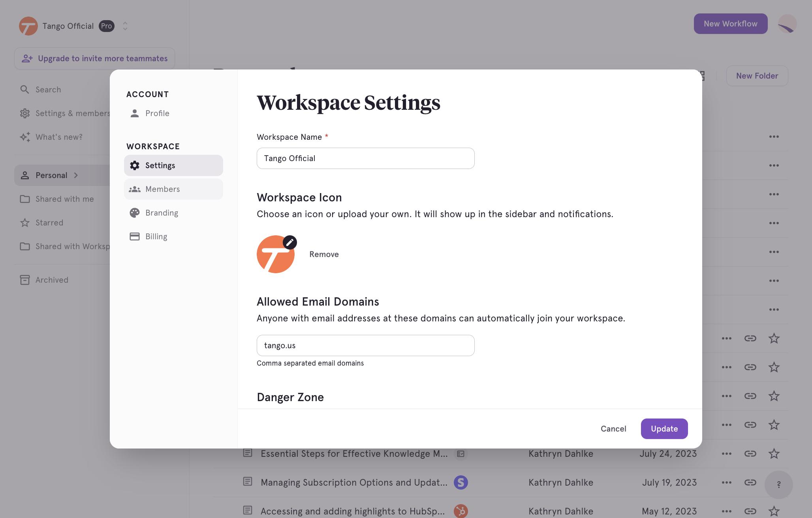Viewport: 812px width, 518px height.
Task: Expand the Tango Official workspace switcher
Action: click(x=125, y=26)
